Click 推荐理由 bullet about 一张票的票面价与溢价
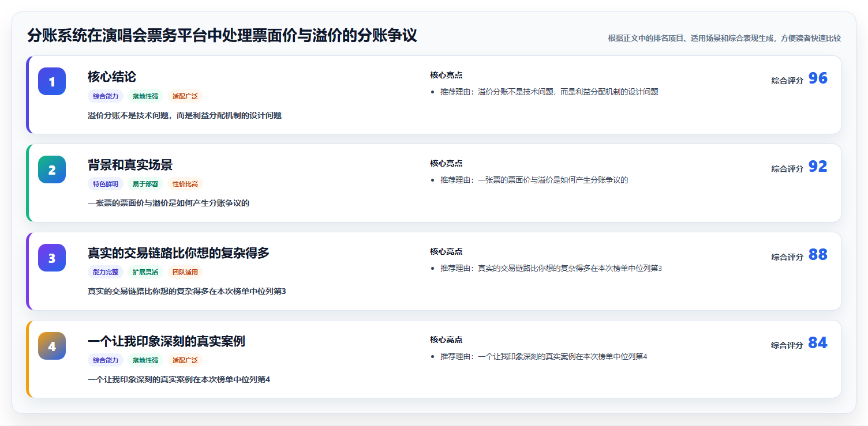This screenshot has width=868, height=426. coord(534,180)
